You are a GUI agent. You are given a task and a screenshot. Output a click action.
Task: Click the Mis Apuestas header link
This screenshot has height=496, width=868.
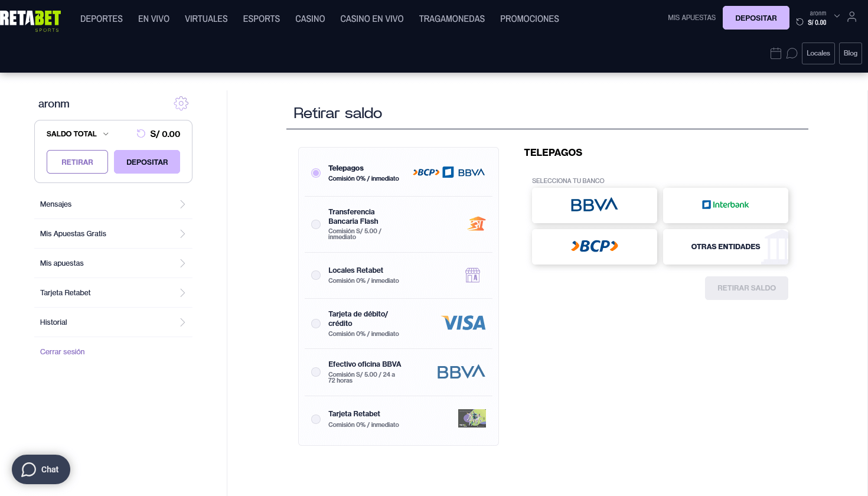point(691,18)
